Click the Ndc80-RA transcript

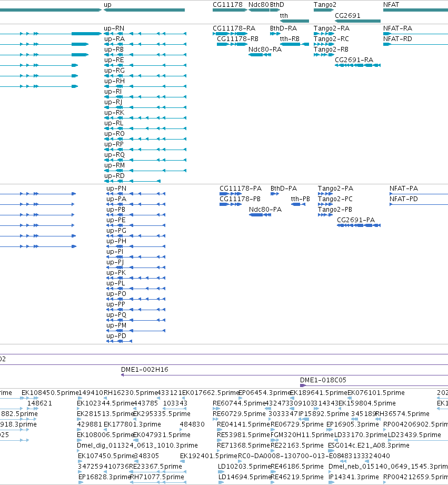[260, 55]
